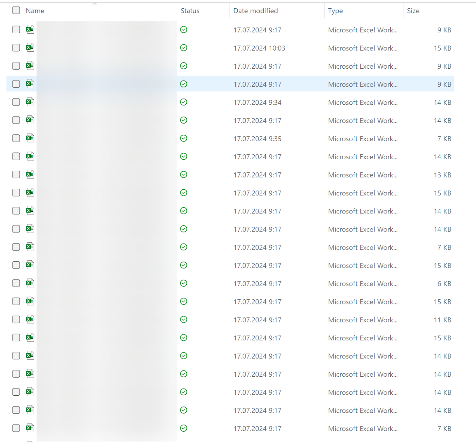The width and height of the screenshot is (476, 448).
Task: Click the '14 KB' size of the 9:34 file
Action: click(442, 103)
